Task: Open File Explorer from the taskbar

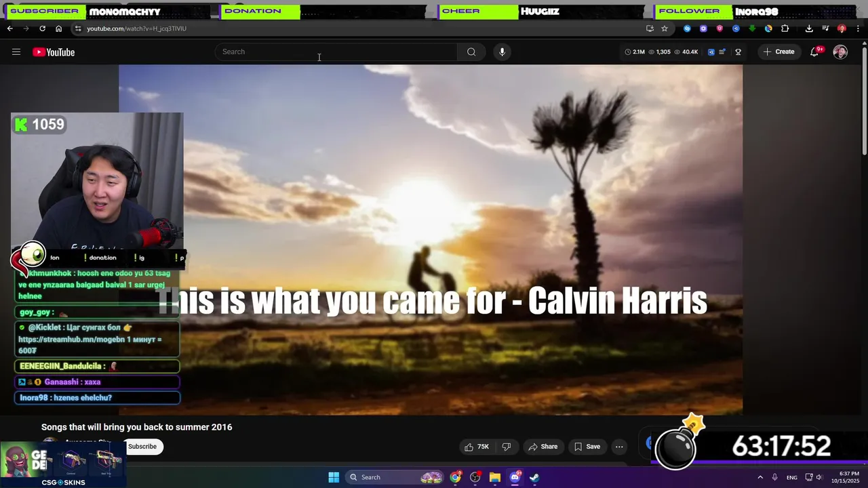Action: (495, 477)
